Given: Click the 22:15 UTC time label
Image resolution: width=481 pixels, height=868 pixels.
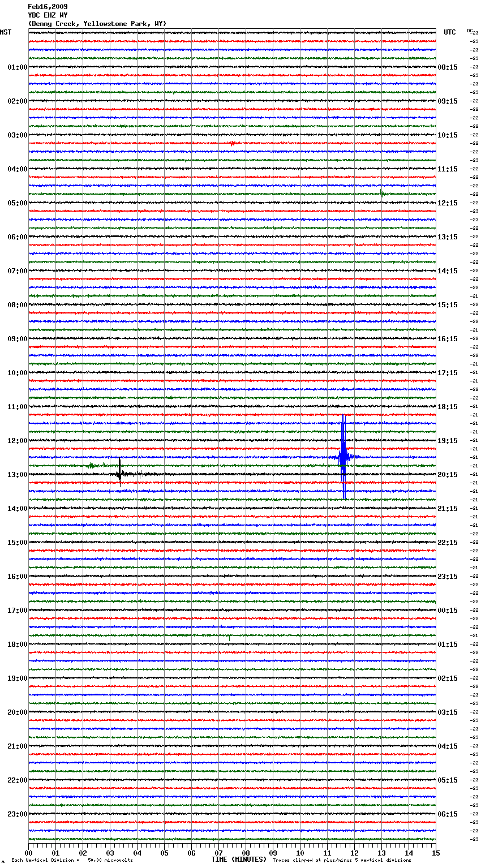Looking at the screenshot, I should [x=448, y=543].
